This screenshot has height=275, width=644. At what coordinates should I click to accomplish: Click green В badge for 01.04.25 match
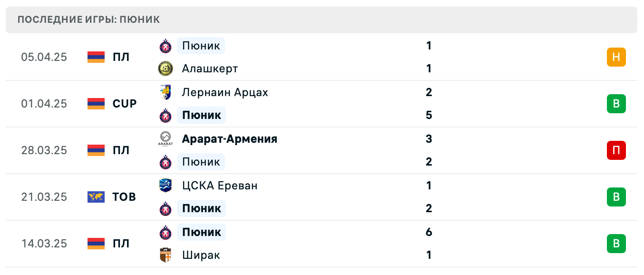616,104
